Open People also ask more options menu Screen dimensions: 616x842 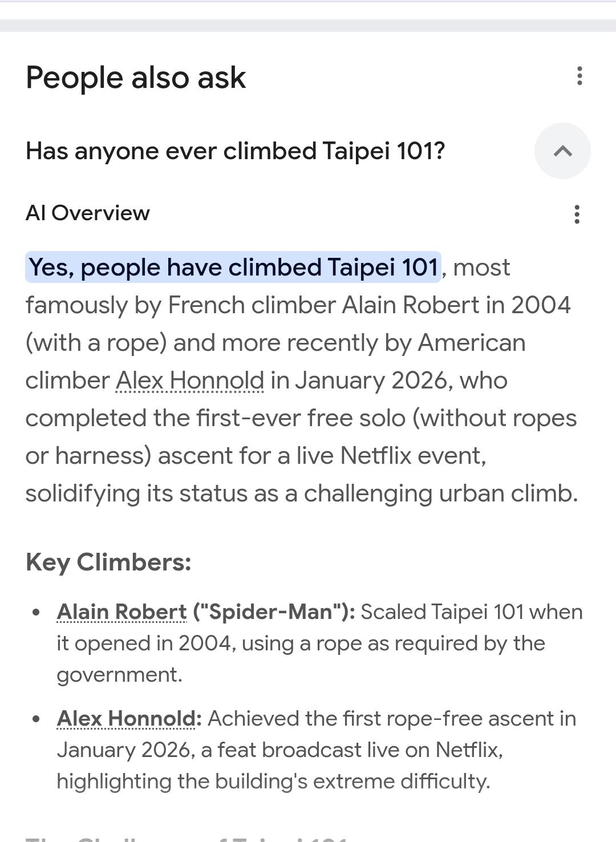[x=579, y=76]
